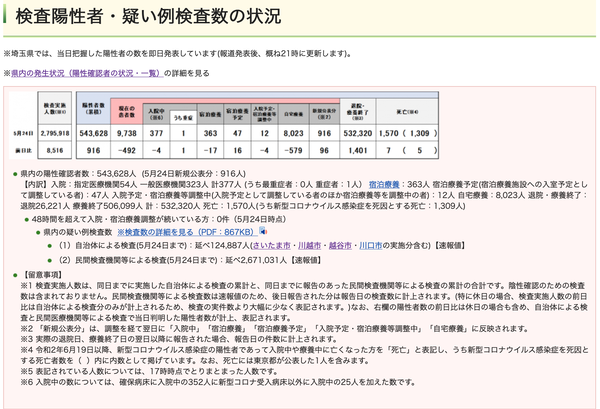Click the 【留意事項】 notes heading

41,275
